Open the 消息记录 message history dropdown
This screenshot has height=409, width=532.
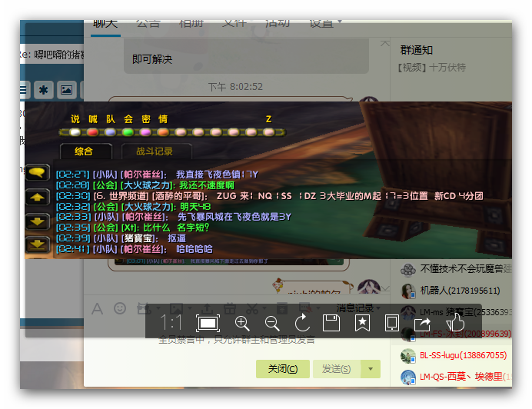360,308
